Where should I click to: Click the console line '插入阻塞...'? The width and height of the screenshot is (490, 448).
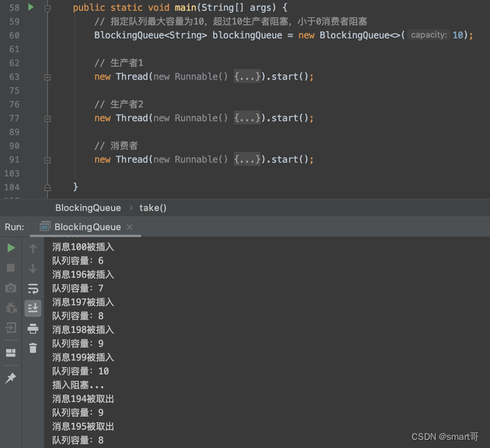pyautogui.click(x=78, y=385)
